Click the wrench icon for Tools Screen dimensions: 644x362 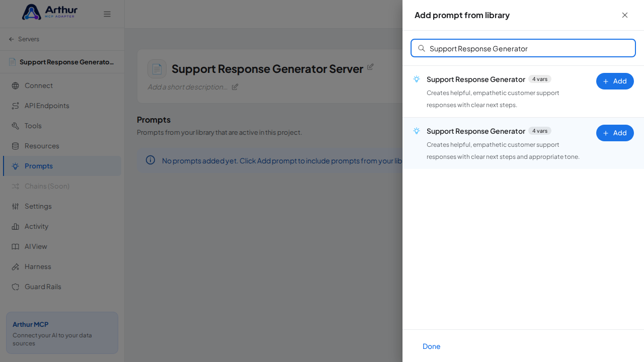(x=16, y=126)
